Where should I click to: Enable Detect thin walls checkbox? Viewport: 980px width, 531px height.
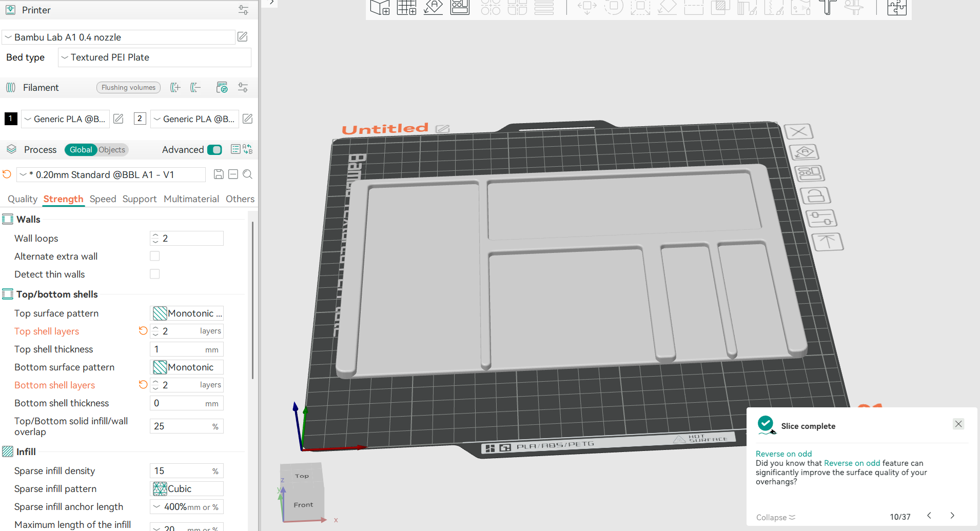pos(155,274)
